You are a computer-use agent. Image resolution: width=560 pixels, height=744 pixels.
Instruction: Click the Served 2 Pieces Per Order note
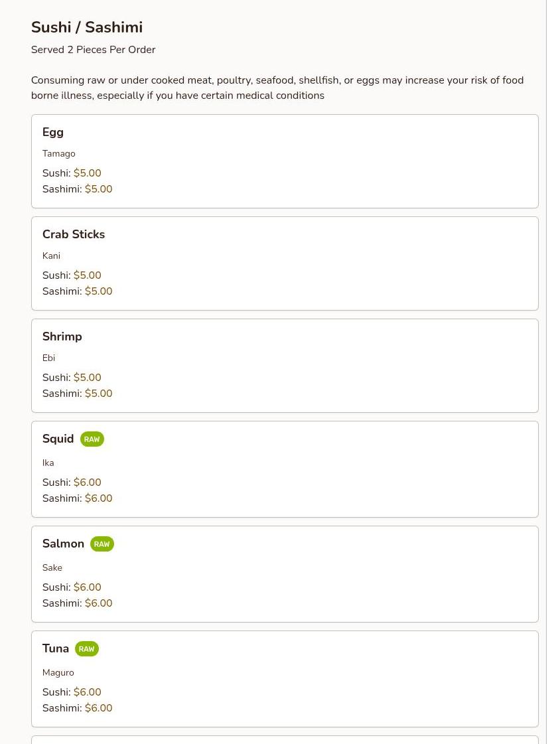[94, 50]
